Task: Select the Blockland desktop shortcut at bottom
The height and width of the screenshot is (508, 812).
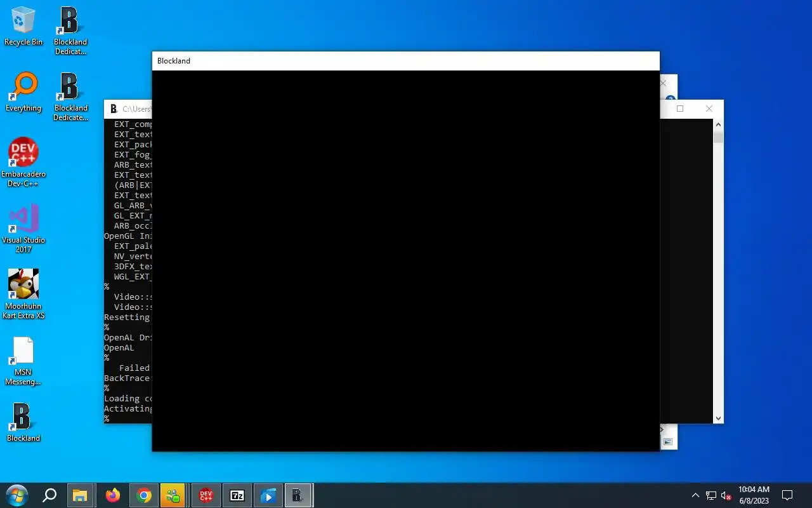Action: pyautogui.click(x=23, y=423)
